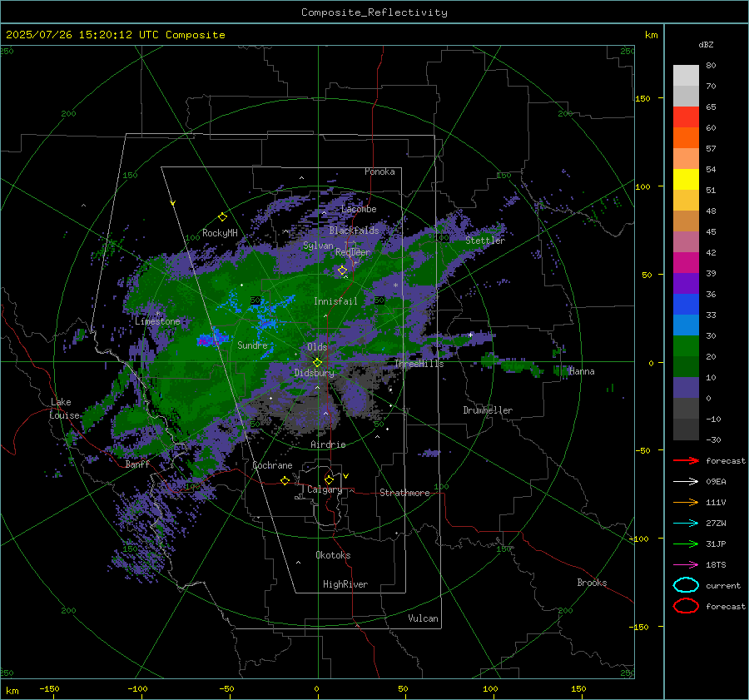Click the cyan current ellipse icon
The image size is (749, 700).
pyautogui.click(x=686, y=585)
